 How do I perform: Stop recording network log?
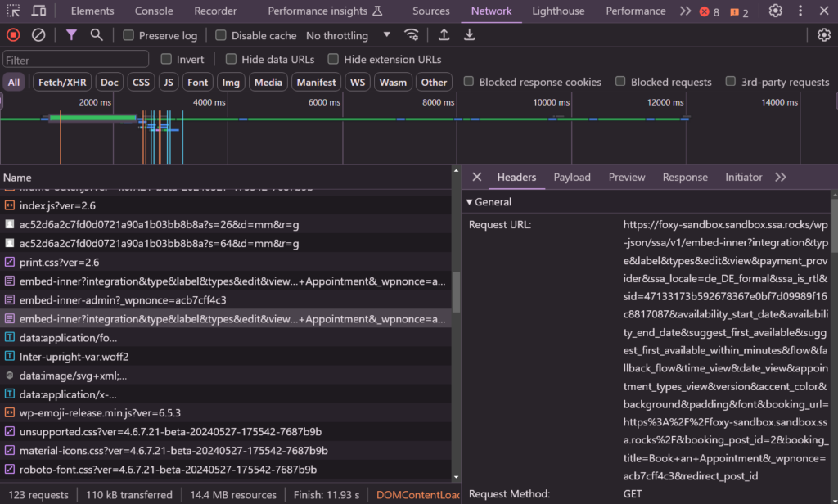tap(13, 35)
